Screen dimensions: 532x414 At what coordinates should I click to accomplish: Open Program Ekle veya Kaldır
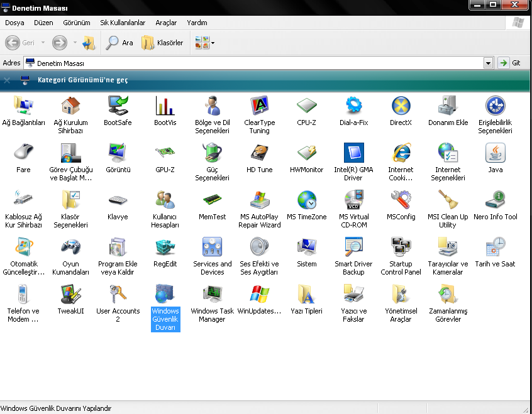click(118, 247)
